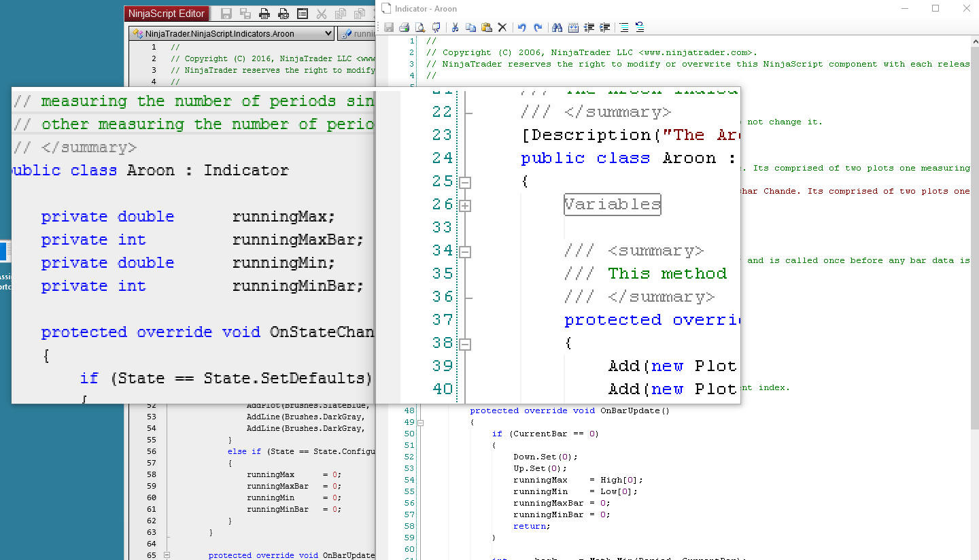Click the Copy icon in NinjaScript Editor toolbar
Image resolution: width=979 pixels, height=560 pixels.
point(341,14)
